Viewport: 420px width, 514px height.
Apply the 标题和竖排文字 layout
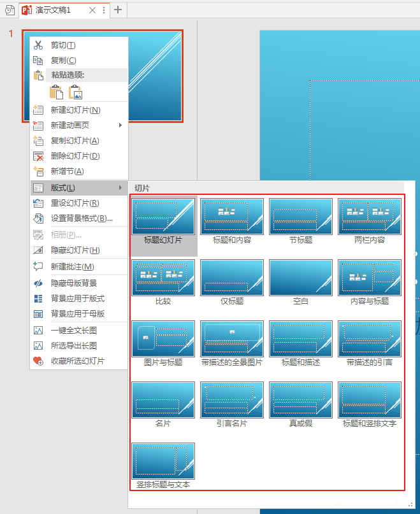[x=370, y=405]
